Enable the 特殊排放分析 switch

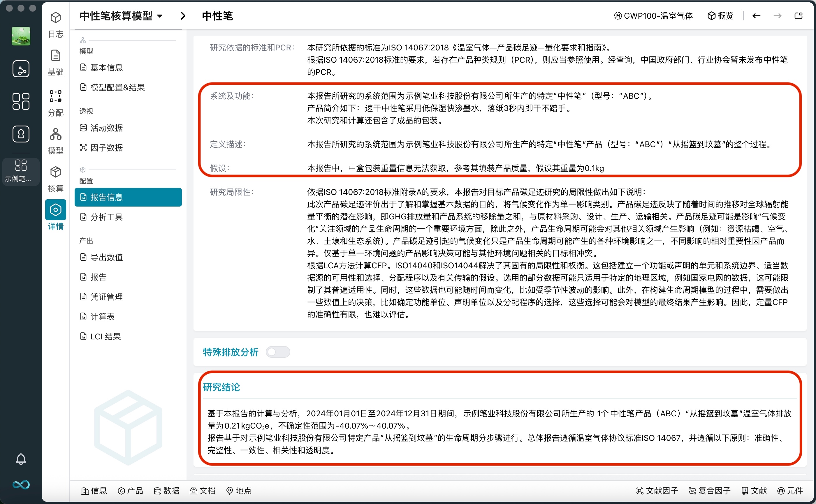[x=278, y=352]
